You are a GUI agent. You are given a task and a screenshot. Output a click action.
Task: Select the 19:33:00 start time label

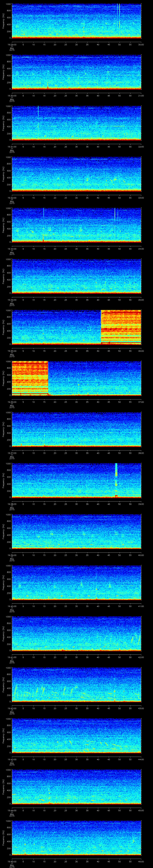[x=12, y=249]
